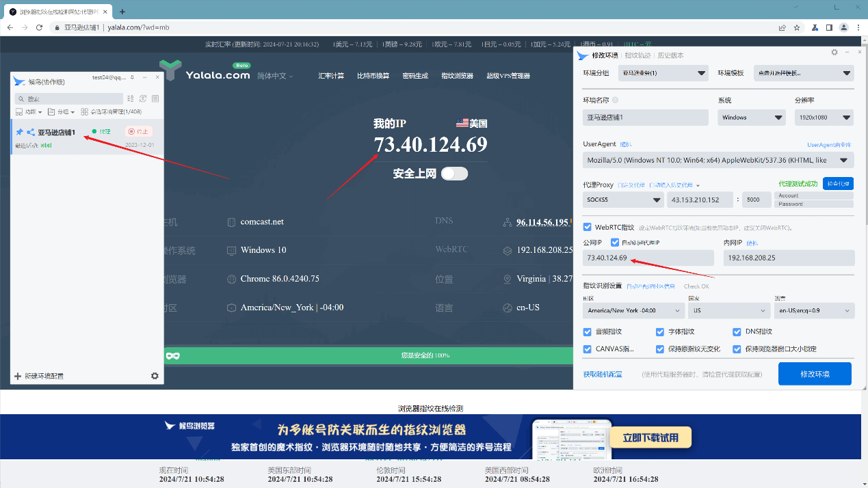Uncheck the WebRTC指纹 option

[x=586, y=228]
